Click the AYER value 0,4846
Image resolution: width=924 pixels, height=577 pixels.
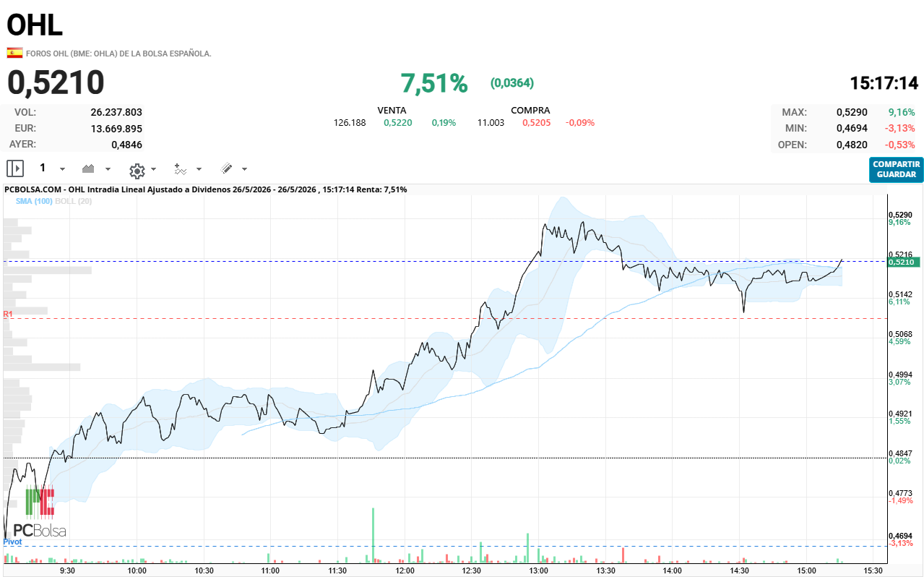tap(126, 145)
